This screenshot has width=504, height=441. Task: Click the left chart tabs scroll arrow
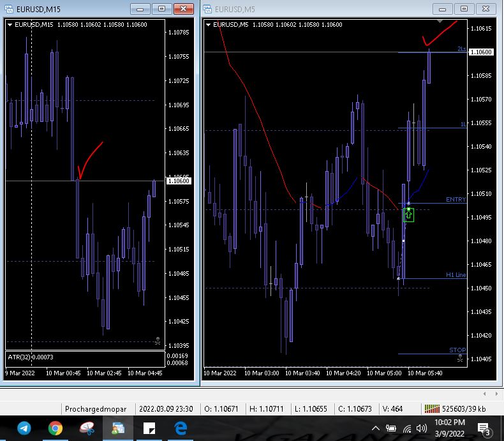484,394
